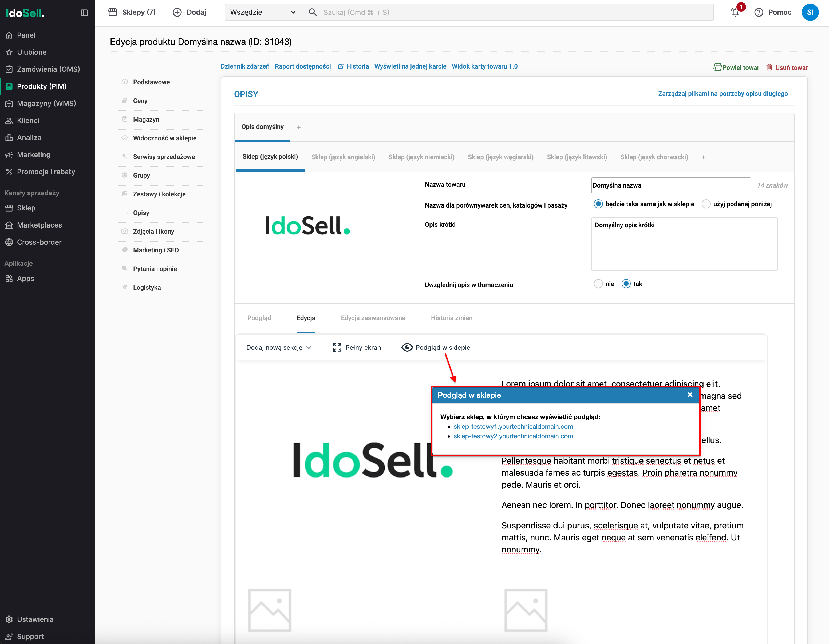Screen dimensions: 829x644
Task: Switch to Opis domyślny tab
Action: pos(262,127)
